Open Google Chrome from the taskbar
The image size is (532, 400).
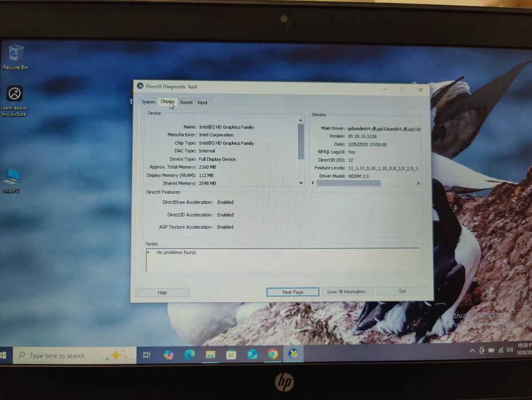coord(273,354)
